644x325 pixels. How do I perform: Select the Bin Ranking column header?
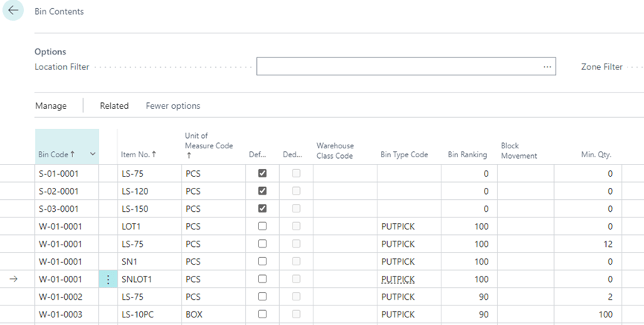tap(467, 154)
